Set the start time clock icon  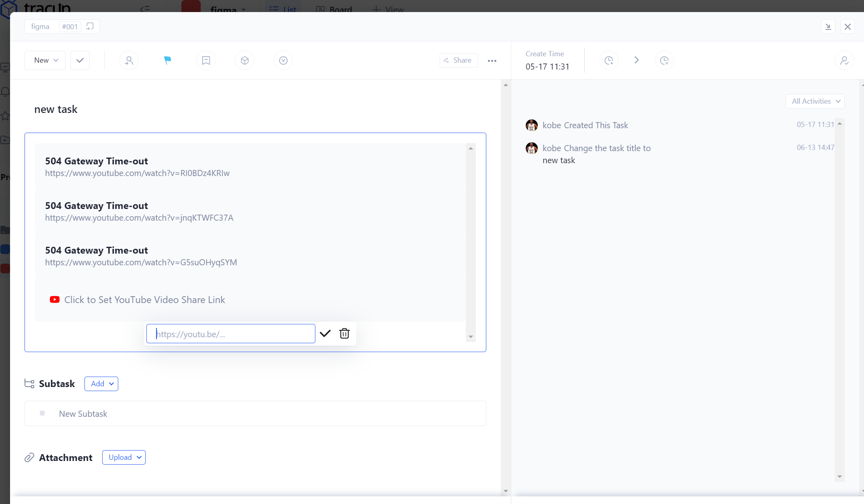pyautogui.click(x=609, y=60)
